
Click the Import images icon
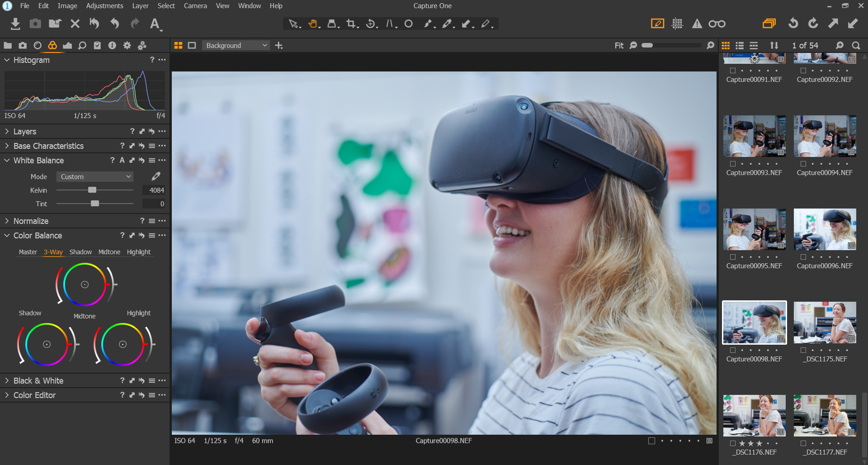coord(15,24)
